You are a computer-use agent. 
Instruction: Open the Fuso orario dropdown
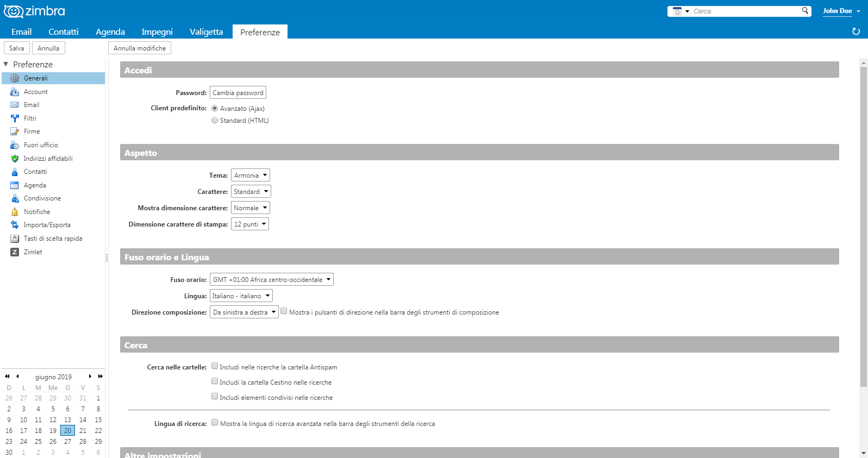pyautogui.click(x=272, y=279)
